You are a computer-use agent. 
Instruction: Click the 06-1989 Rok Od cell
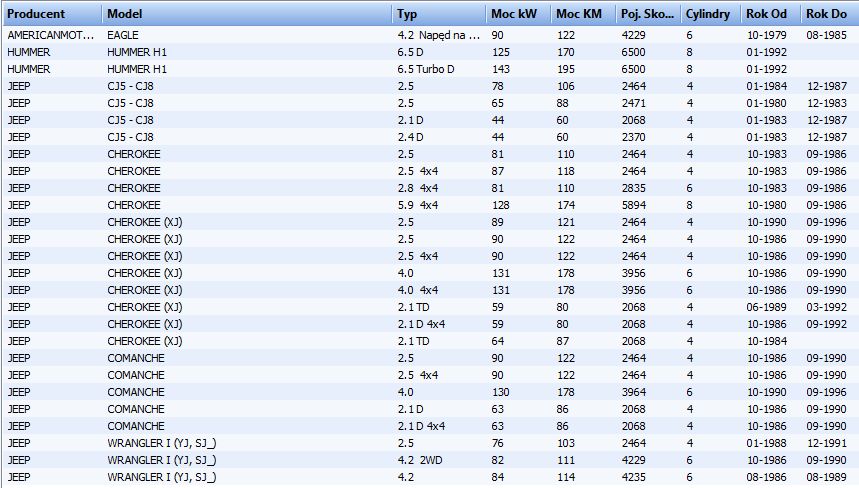point(767,307)
